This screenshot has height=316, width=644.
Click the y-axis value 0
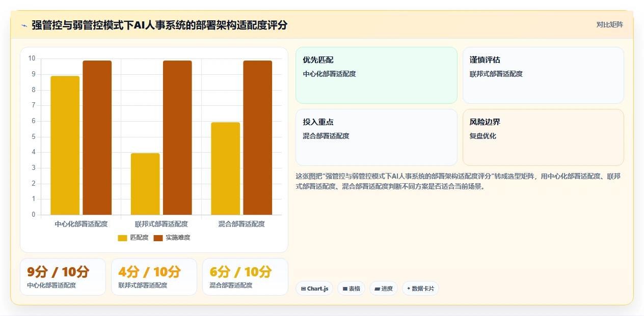click(x=33, y=215)
